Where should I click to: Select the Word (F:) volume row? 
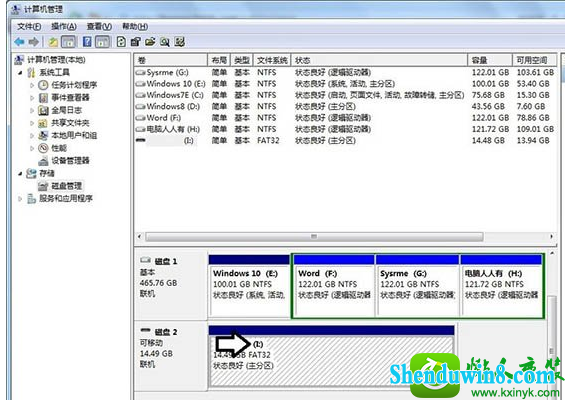[346, 118]
